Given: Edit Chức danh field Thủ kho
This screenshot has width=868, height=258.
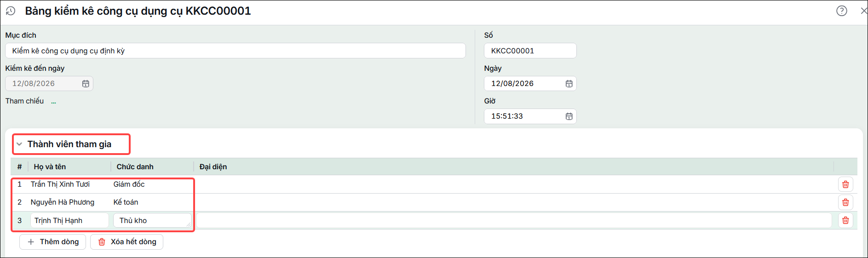Looking at the screenshot, I should coord(152,220).
